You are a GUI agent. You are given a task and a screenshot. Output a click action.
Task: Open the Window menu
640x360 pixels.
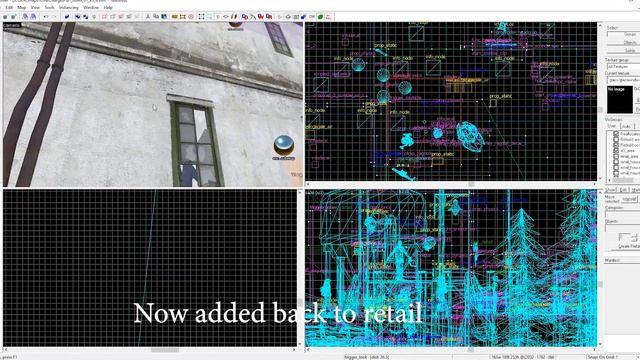pyautogui.click(x=91, y=7)
